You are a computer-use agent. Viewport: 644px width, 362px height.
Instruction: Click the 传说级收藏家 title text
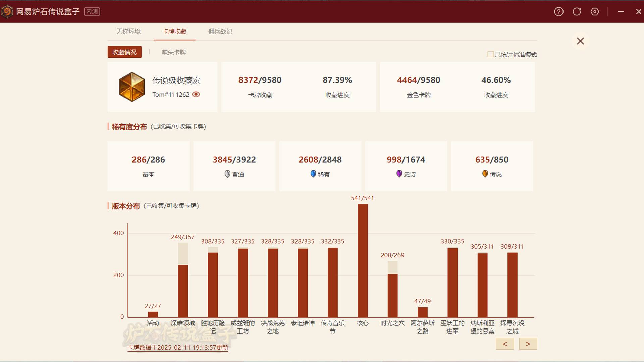coord(176,80)
